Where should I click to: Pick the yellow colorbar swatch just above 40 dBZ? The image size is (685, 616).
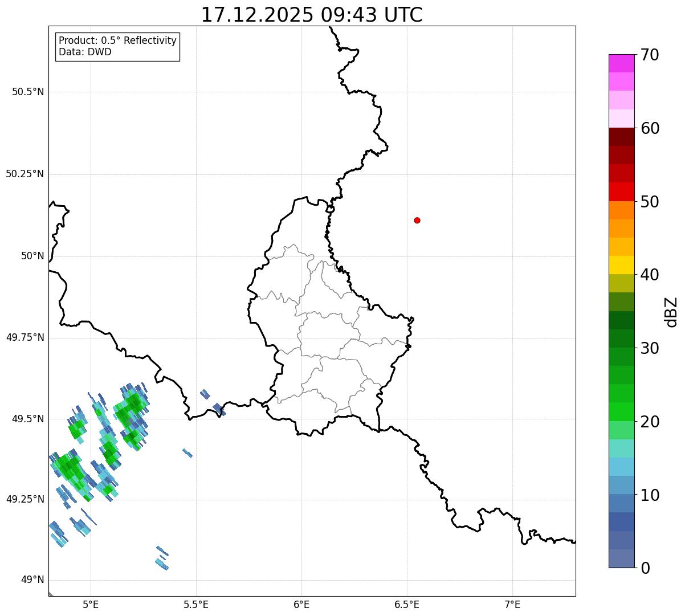[x=621, y=266]
